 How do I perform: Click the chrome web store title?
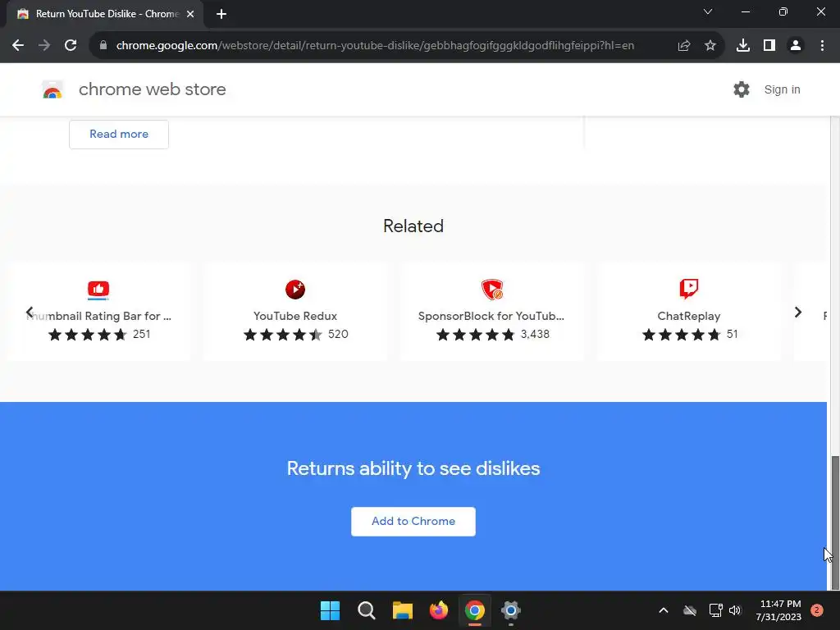pos(152,89)
